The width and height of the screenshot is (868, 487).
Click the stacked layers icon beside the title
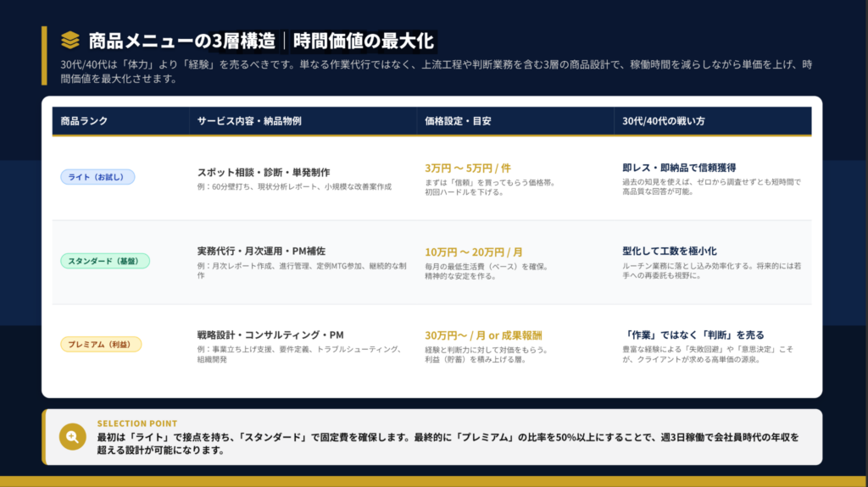click(70, 40)
